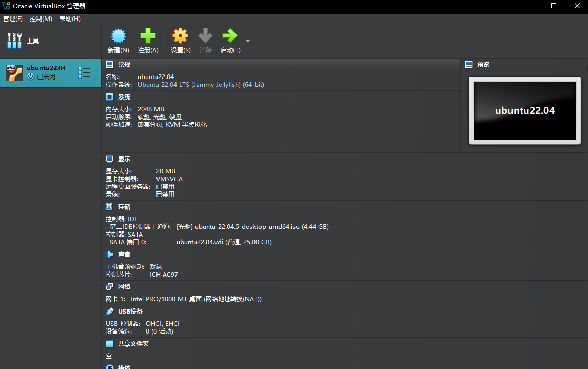Start the VM with 启动(T) arrow

(230, 36)
